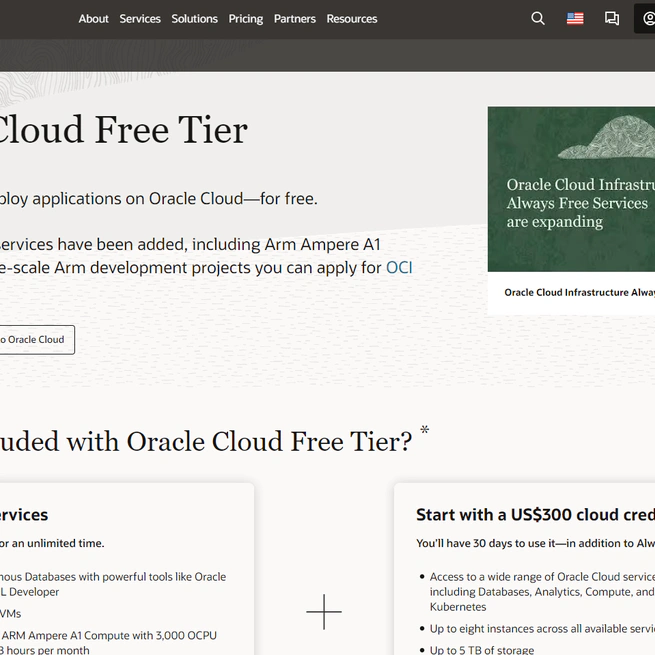Click the 'for an unlimited time' text
Viewport: 655px width, 655px height.
tap(52, 543)
